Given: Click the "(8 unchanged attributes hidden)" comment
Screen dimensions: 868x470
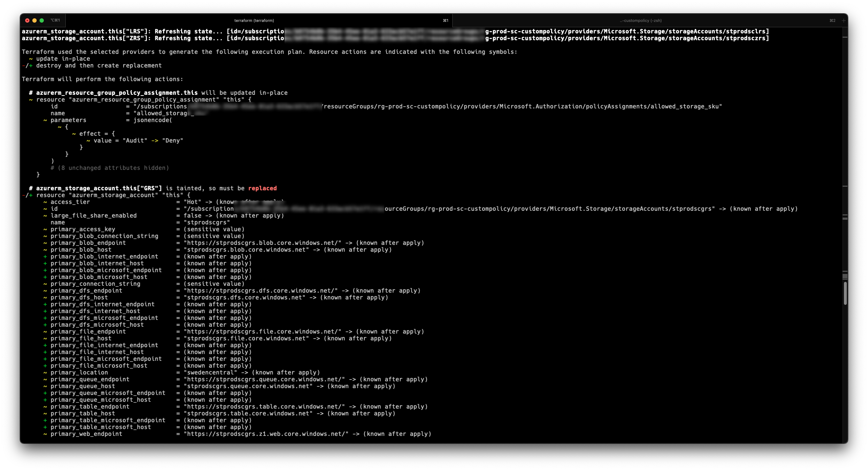Looking at the screenshot, I should pyautogui.click(x=110, y=168).
